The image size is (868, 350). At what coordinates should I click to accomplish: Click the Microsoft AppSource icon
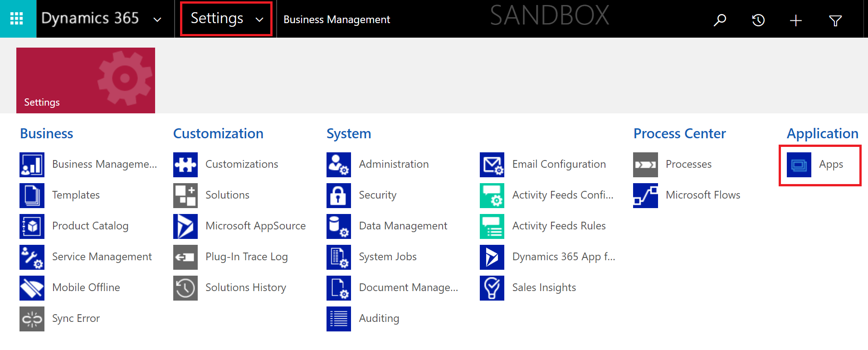[185, 226]
